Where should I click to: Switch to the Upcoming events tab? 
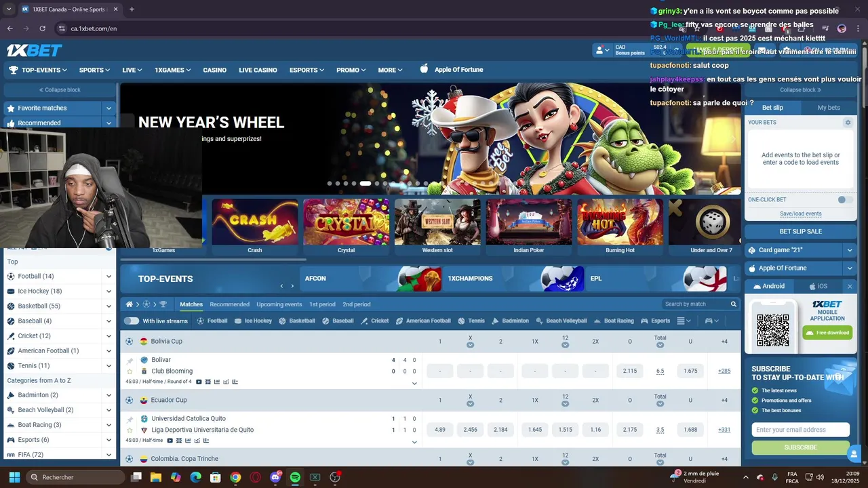click(x=279, y=304)
